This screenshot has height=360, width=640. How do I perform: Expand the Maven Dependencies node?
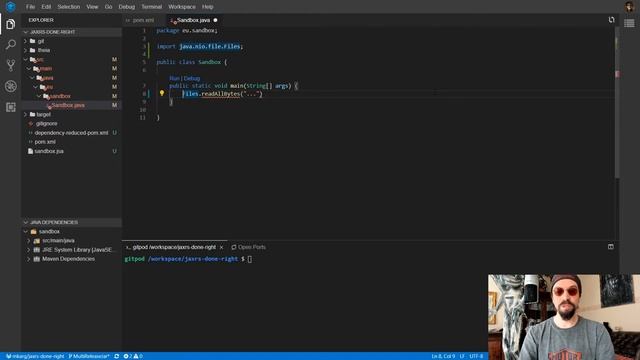[x=29, y=259]
